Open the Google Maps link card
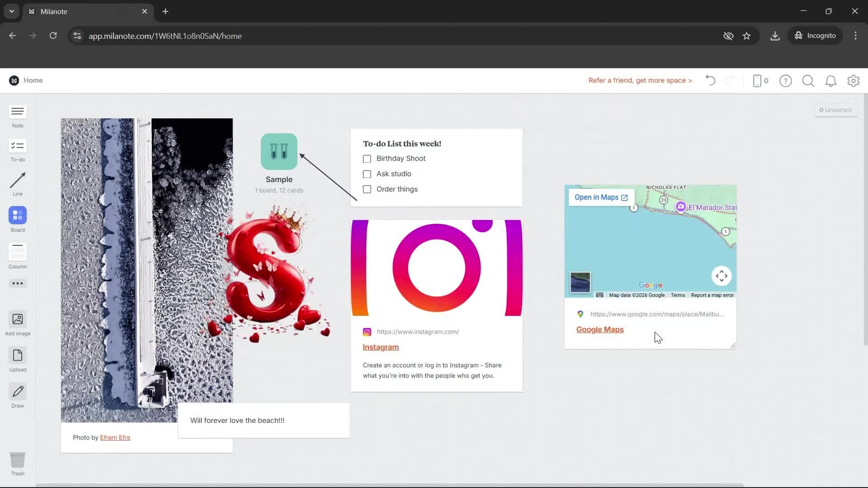This screenshot has width=868, height=488. pos(599,329)
